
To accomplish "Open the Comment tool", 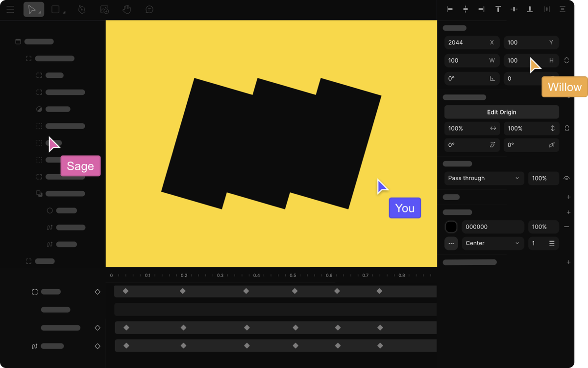I will [x=149, y=10].
